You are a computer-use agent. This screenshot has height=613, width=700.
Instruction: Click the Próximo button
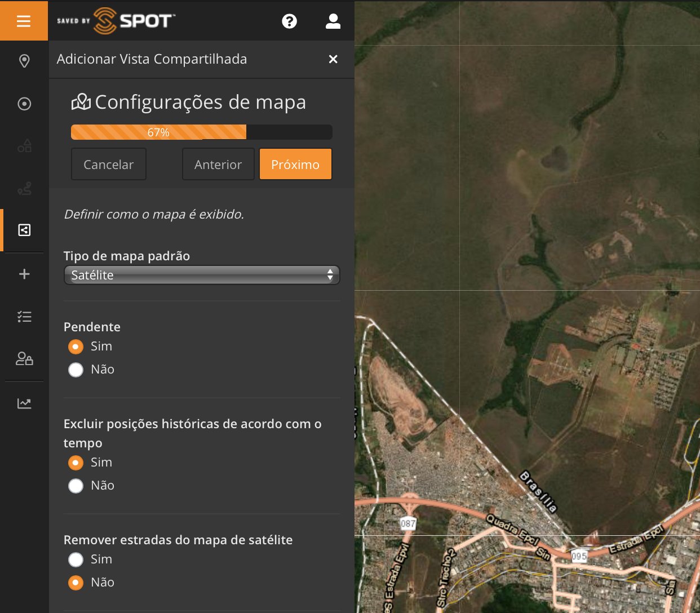[x=295, y=165]
